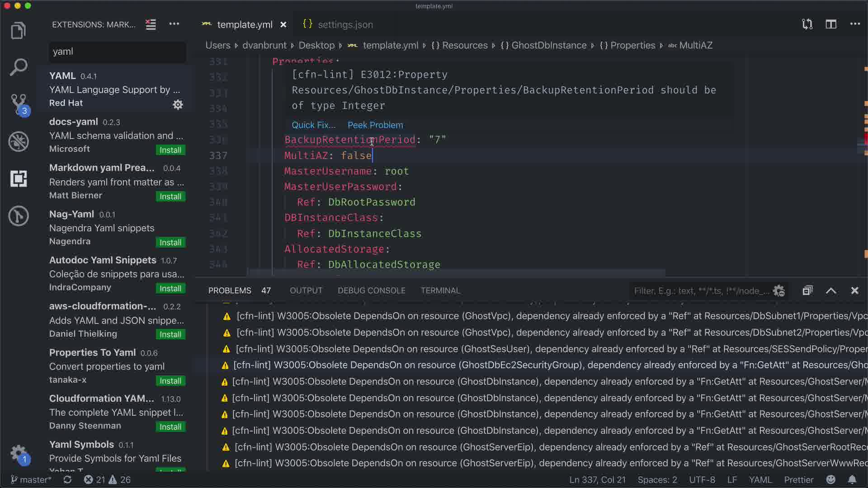Image resolution: width=868 pixels, height=488 pixels.
Task: Switch to the TERMINAL panel tab
Action: tap(440, 291)
